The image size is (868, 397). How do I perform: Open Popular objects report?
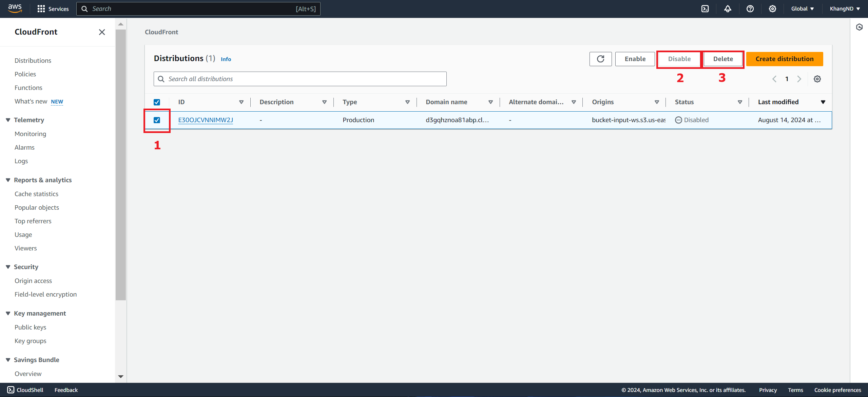37,208
